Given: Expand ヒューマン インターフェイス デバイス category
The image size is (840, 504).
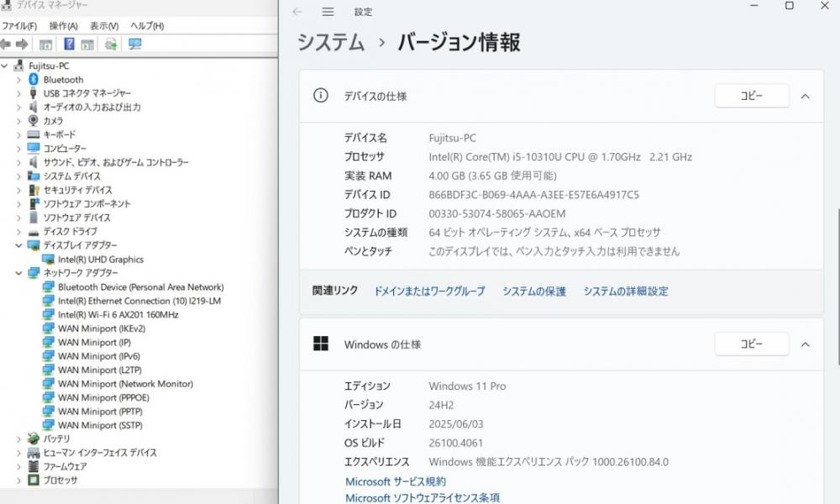Looking at the screenshot, I should point(18,453).
